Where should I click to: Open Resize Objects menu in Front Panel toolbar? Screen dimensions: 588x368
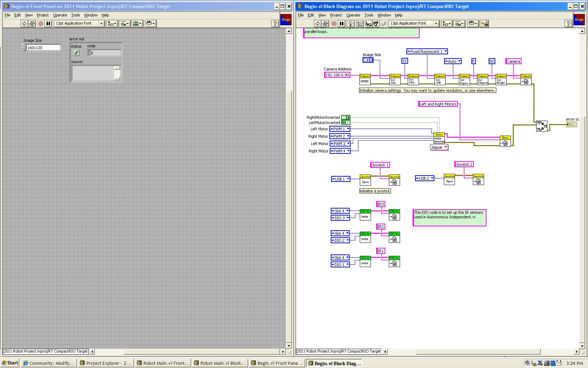coord(137,23)
